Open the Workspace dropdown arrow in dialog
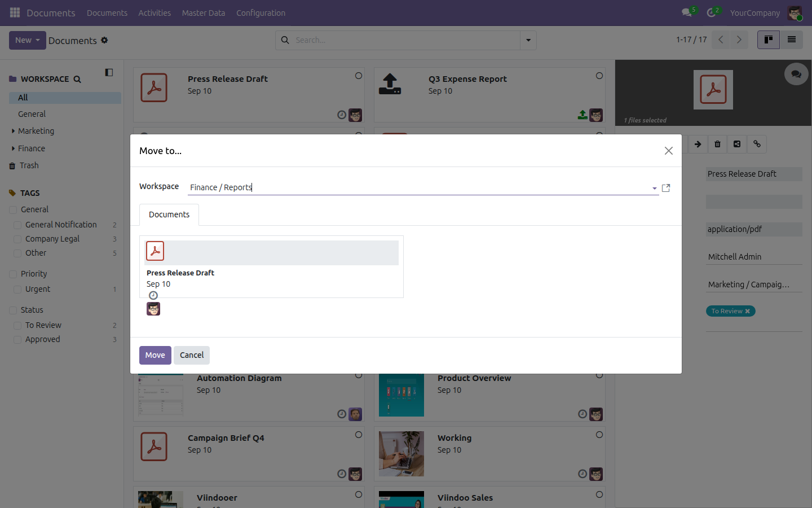The height and width of the screenshot is (508, 812). coord(654,188)
